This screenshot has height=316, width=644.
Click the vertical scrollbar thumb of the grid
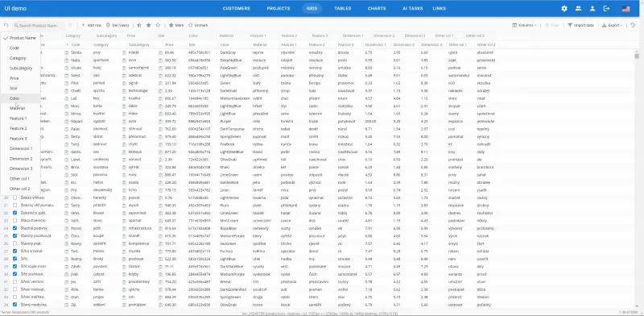(x=637, y=56)
